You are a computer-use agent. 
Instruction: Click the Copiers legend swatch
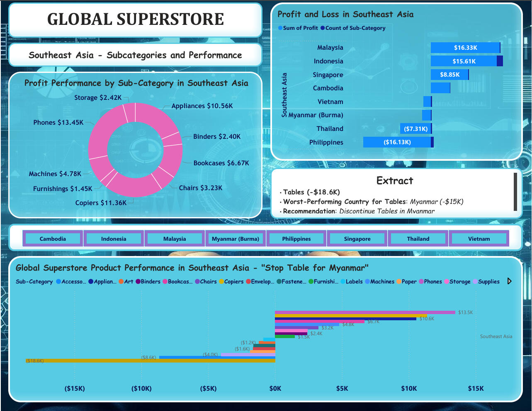(221, 282)
